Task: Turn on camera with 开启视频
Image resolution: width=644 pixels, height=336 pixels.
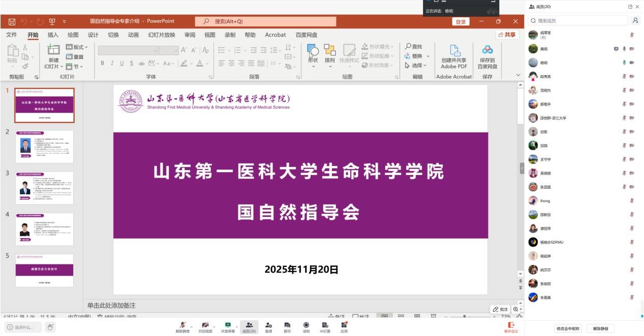Action: pyautogui.click(x=204, y=325)
